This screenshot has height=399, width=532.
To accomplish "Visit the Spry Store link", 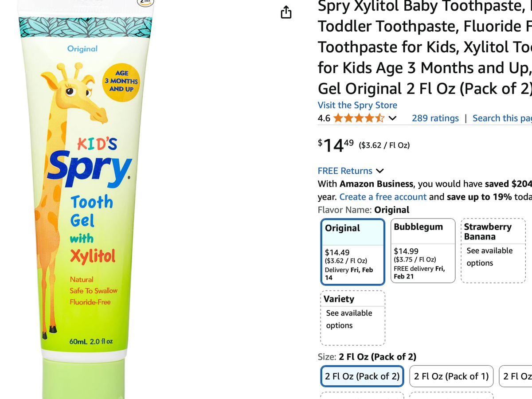I will tap(357, 106).
